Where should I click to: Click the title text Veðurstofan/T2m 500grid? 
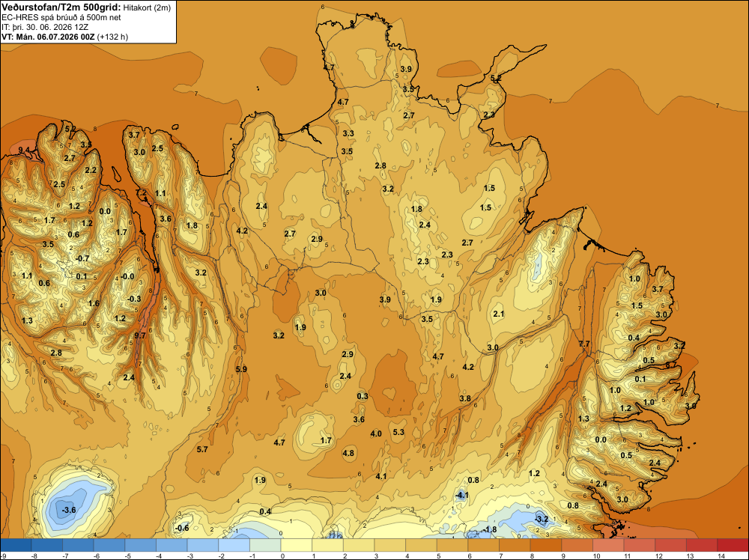[61, 7]
